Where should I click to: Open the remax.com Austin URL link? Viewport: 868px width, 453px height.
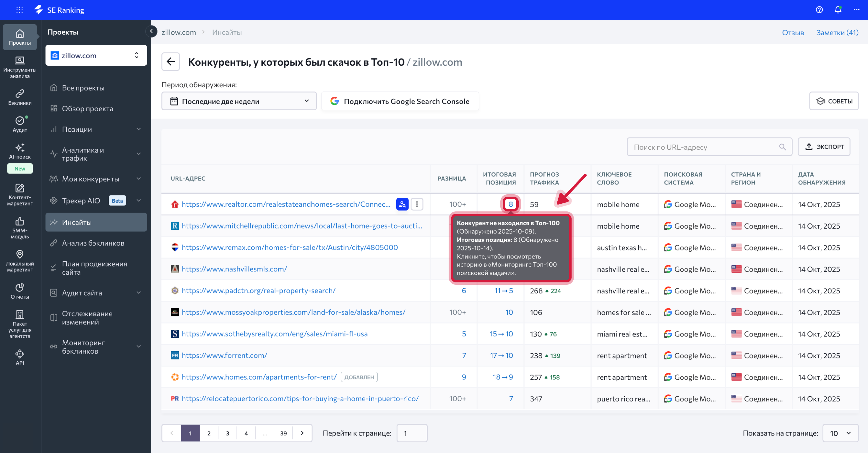pos(289,247)
